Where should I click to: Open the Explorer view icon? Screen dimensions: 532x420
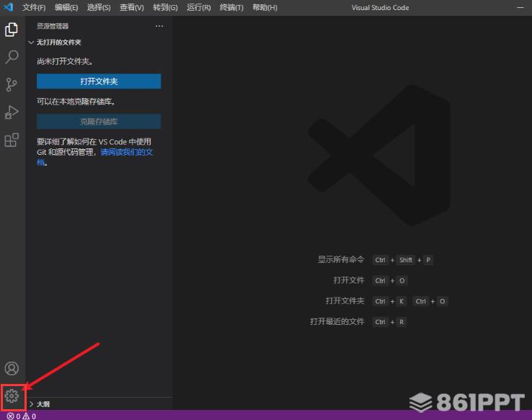click(12, 30)
